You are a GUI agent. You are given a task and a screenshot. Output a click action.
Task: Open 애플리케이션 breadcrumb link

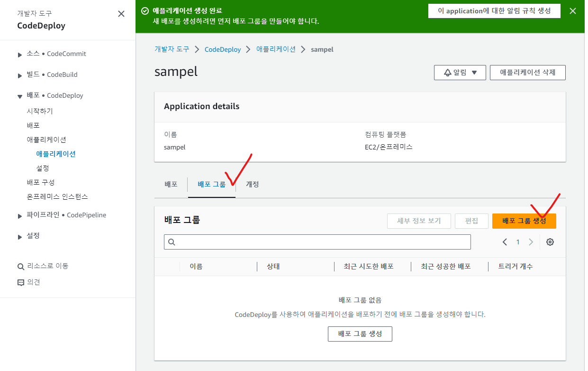276,49
